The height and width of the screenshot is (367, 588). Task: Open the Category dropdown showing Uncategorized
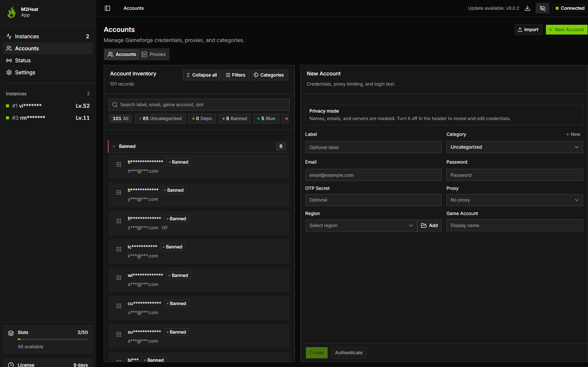(x=515, y=147)
